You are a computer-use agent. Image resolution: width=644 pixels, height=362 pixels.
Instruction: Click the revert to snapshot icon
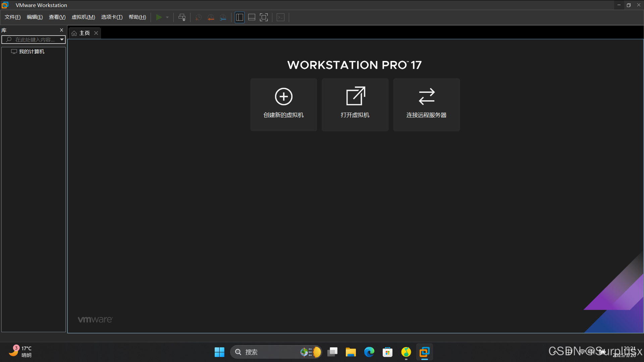click(211, 17)
